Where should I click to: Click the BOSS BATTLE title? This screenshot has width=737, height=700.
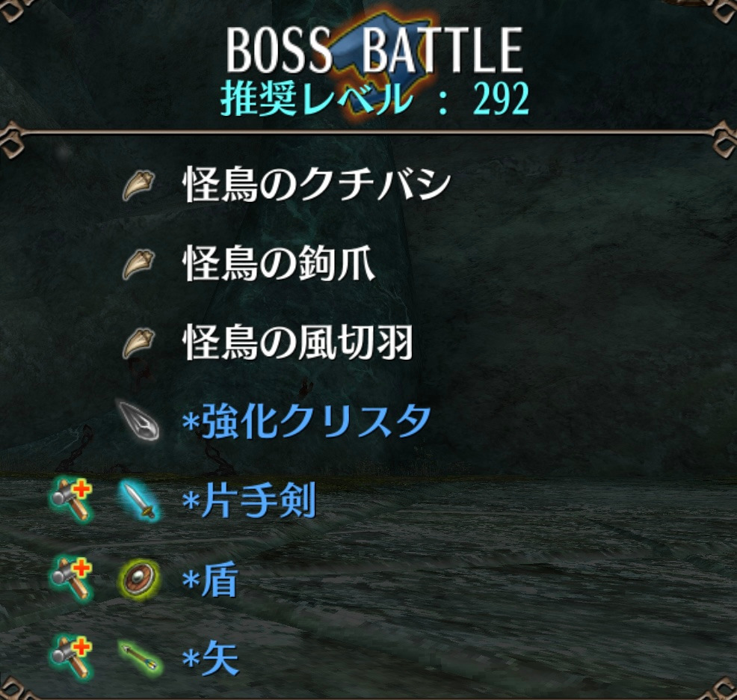[374, 49]
